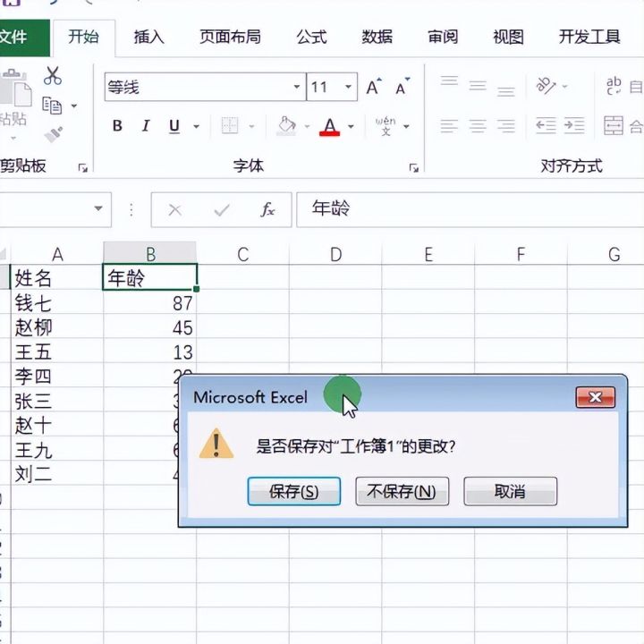Click the text orientation icon
Image resolution: width=644 pixels, height=644 pixels.
546,86
